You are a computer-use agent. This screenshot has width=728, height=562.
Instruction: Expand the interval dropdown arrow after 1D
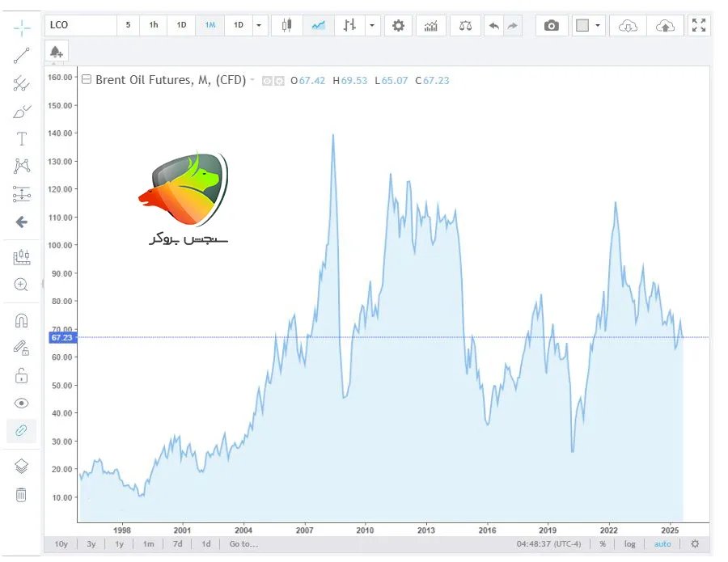(x=259, y=25)
